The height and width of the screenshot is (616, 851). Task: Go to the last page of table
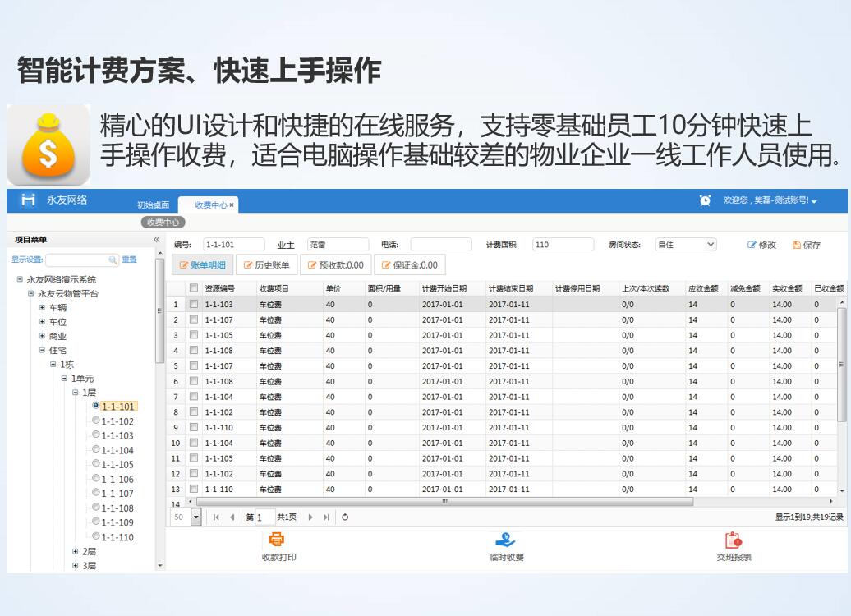click(x=327, y=517)
